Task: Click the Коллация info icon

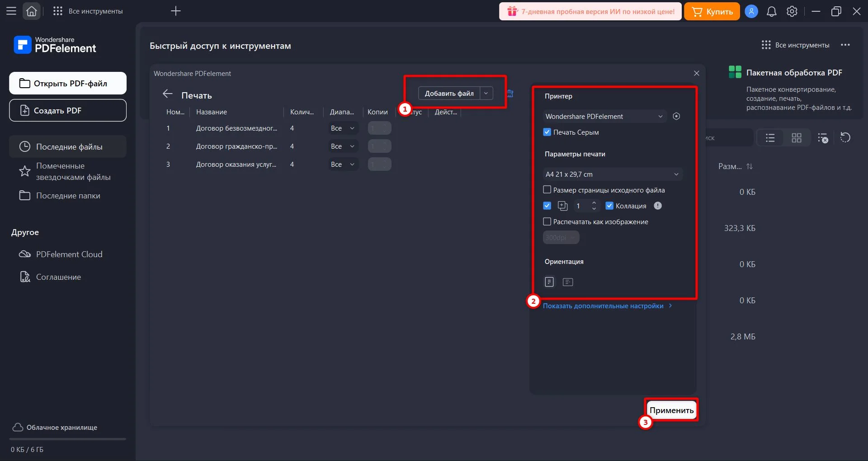Action: (x=658, y=206)
